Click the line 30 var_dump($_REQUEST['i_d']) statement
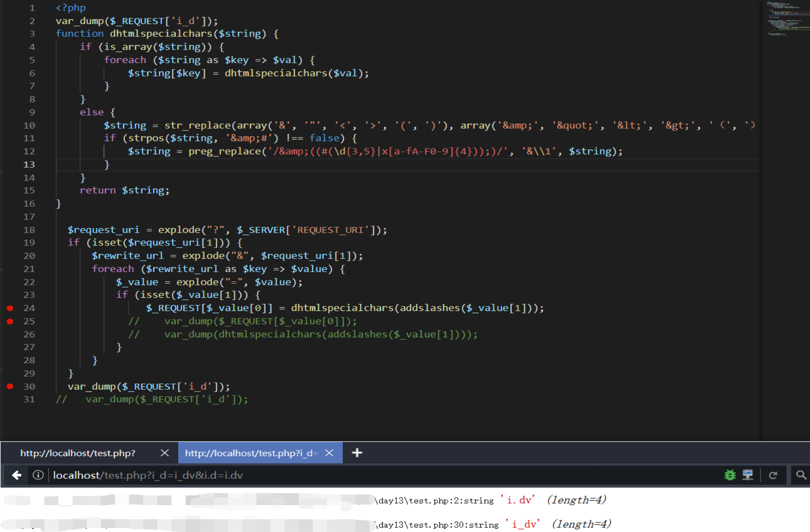810x532 pixels. 149,386
